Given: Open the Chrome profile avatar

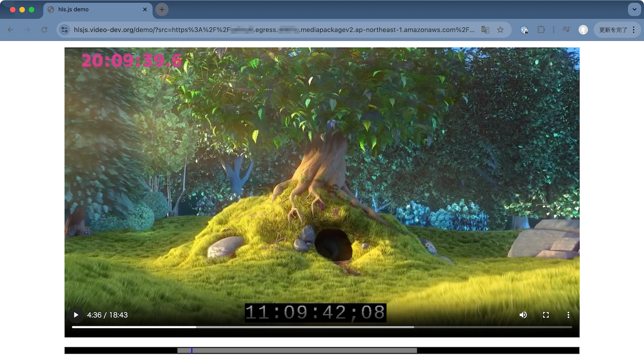Looking at the screenshot, I should tap(583, 30).
